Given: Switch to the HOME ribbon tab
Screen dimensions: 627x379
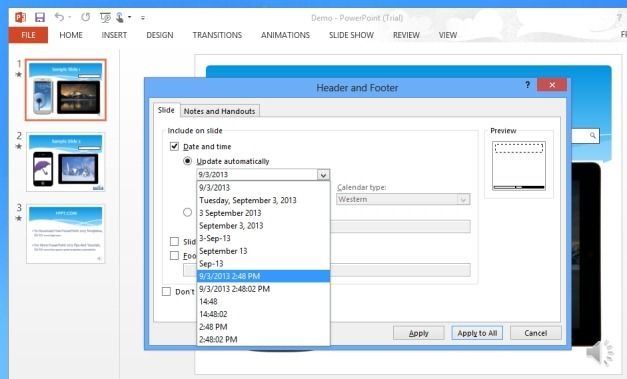Looking at the screenshot, I should 71,35.
